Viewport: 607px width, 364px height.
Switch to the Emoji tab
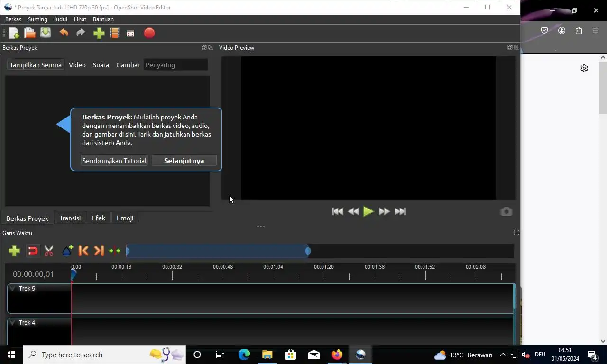coord(125,218)
